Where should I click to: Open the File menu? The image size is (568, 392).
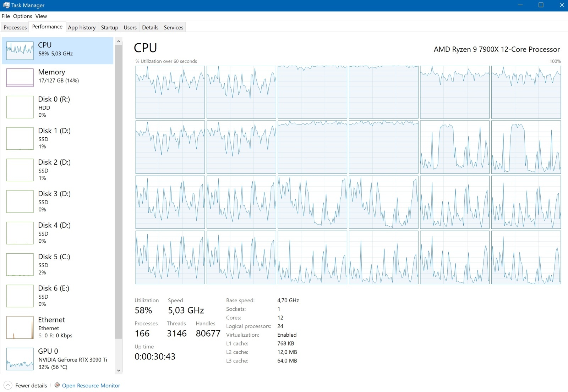pos(6,16)
